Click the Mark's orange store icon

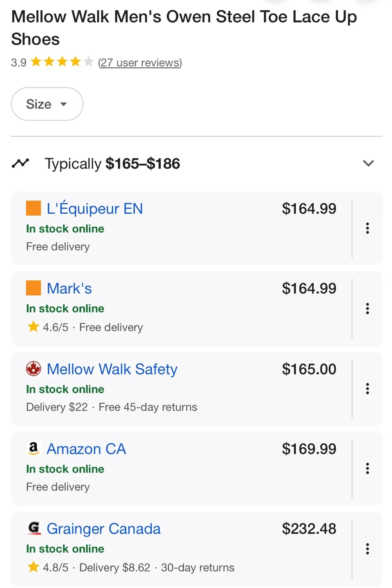coord(33,288)
